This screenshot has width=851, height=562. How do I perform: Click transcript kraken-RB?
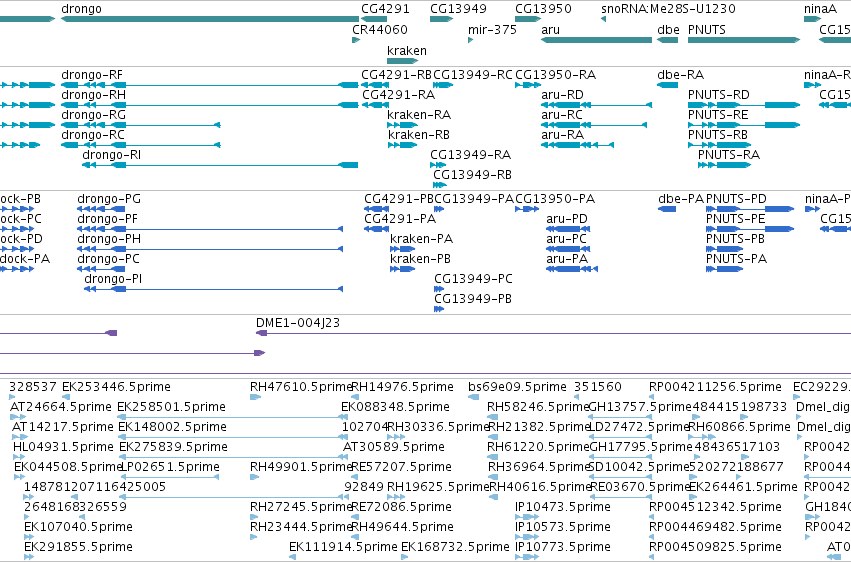tap(419, 135)
